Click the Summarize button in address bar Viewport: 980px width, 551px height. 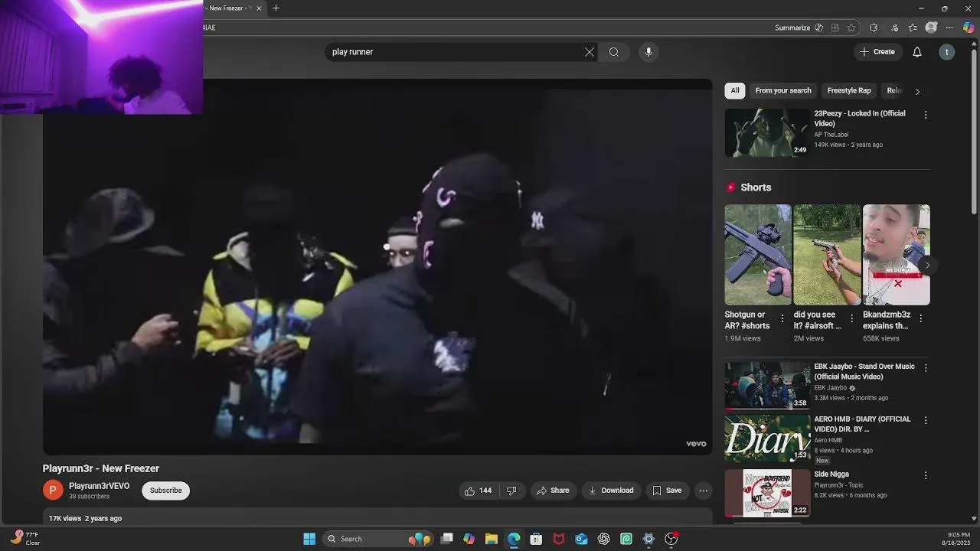coord(799,28)
